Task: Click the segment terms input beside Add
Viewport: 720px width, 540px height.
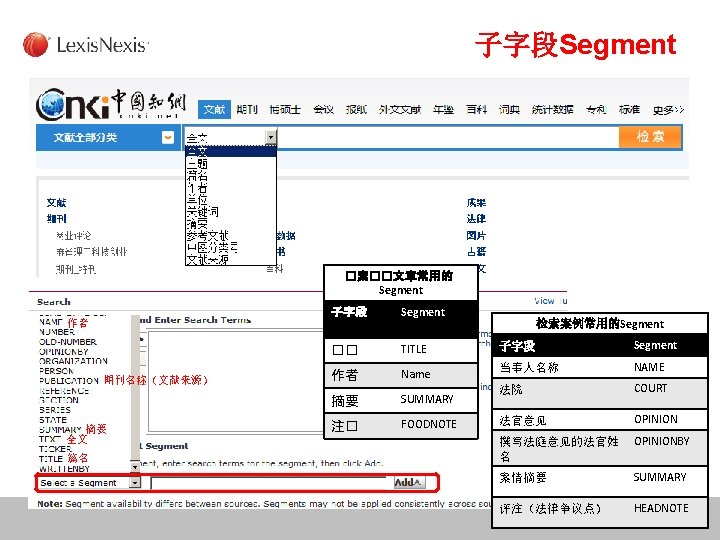Action: 272,483
